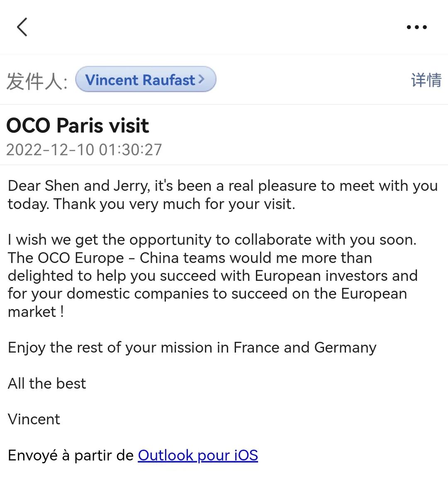Show email details via 详情
Screen dimensions: 448x499
click(x=426, y=80)
